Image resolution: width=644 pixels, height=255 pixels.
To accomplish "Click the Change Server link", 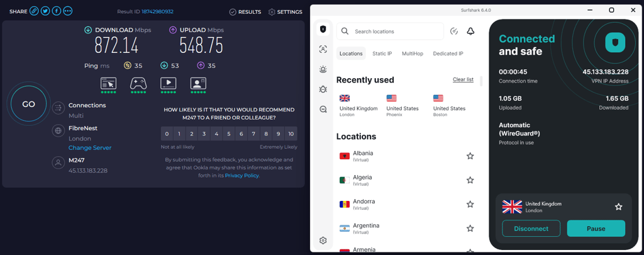I will point(90,148).
